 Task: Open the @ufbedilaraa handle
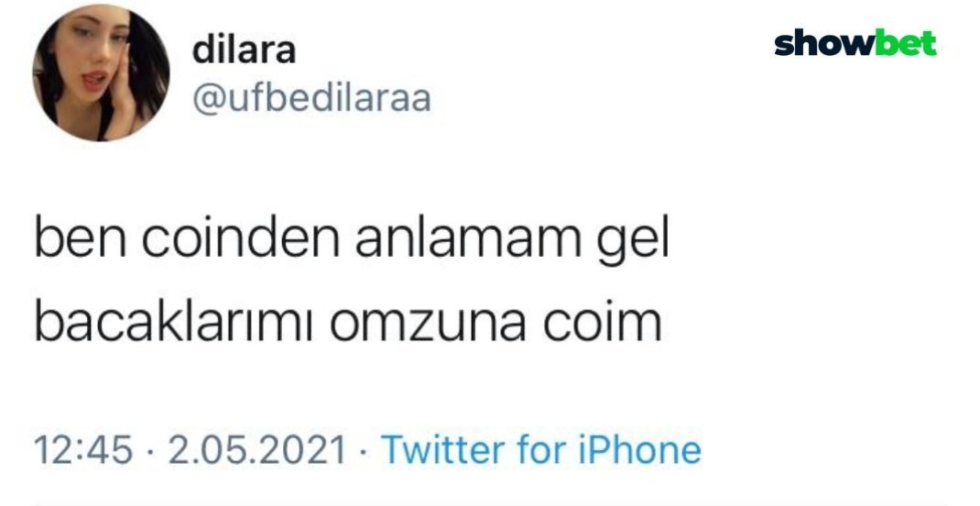point(311,98)
